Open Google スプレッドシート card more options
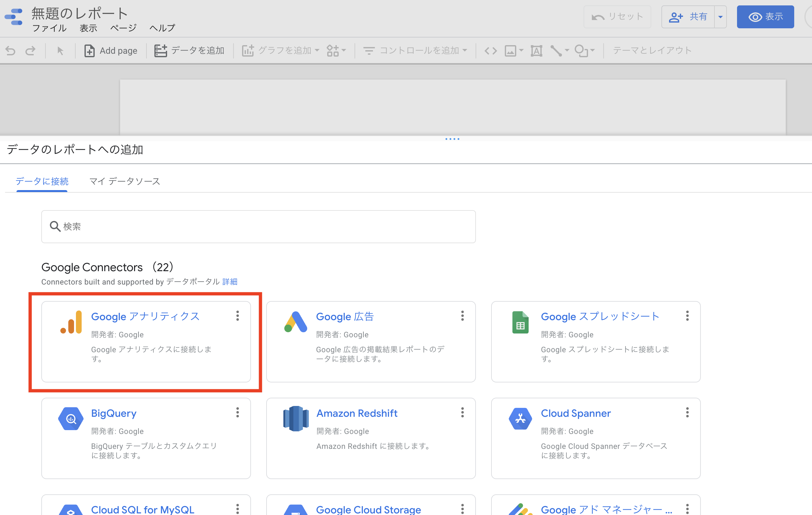The width and height of the screenshot is (812, 515). [687, 316]
